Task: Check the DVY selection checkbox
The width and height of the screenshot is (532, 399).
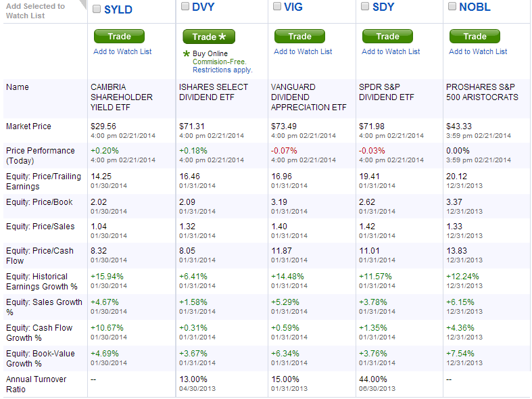Action: [185, 6]
